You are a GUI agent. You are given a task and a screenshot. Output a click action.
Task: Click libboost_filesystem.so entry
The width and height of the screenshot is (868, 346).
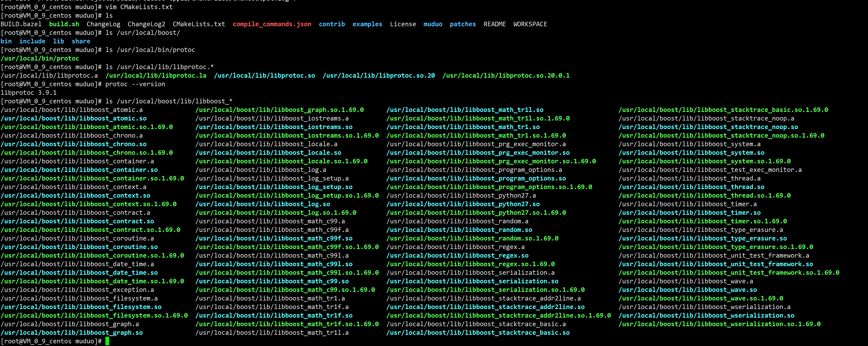[81, 307]
